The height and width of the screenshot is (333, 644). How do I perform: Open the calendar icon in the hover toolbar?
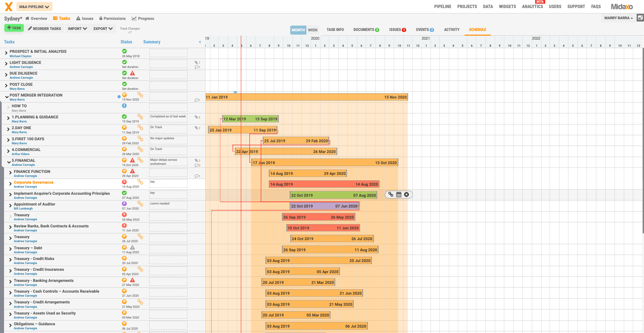tap(399, 194)
